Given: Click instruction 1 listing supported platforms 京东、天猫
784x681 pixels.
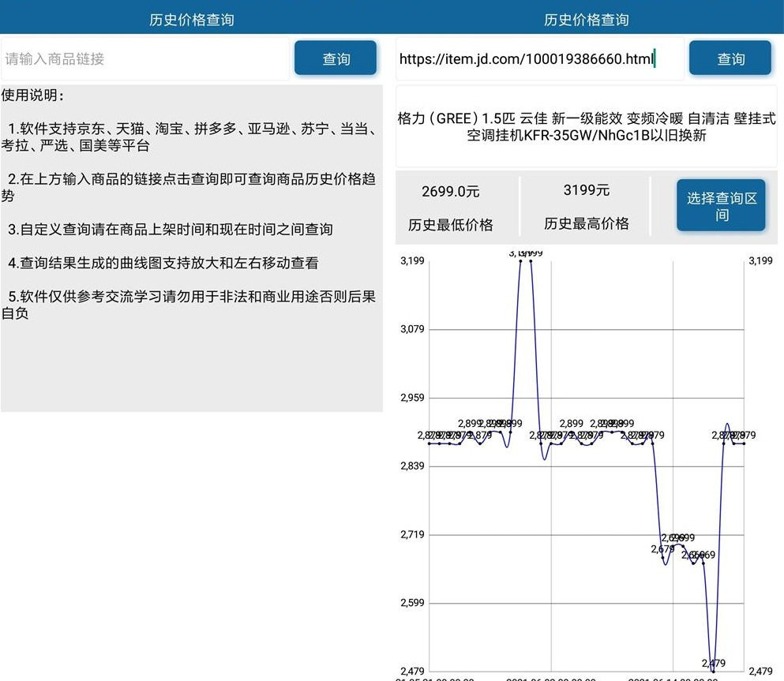Looking at the screenshot, I should pos(189,137).
